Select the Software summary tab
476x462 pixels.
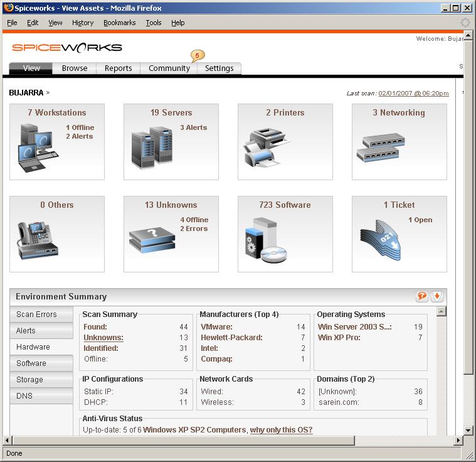[x=41, y=363]
